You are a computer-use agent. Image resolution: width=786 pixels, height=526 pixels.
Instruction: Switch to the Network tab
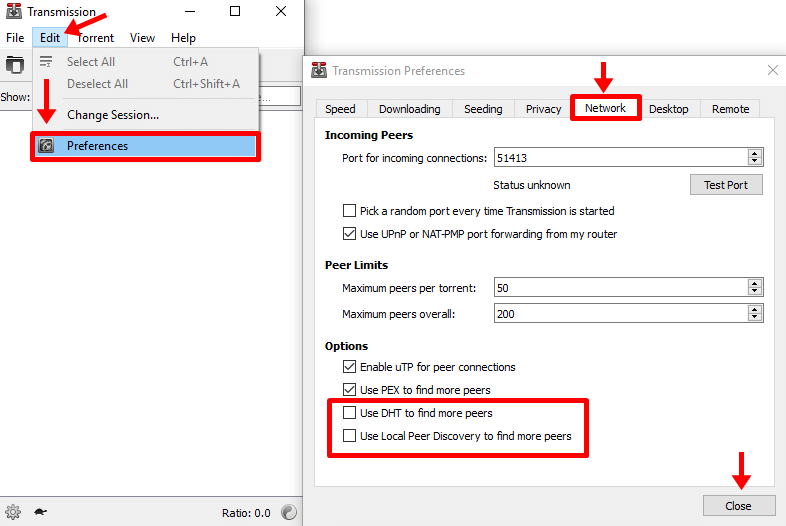click(x=606, y=108)
